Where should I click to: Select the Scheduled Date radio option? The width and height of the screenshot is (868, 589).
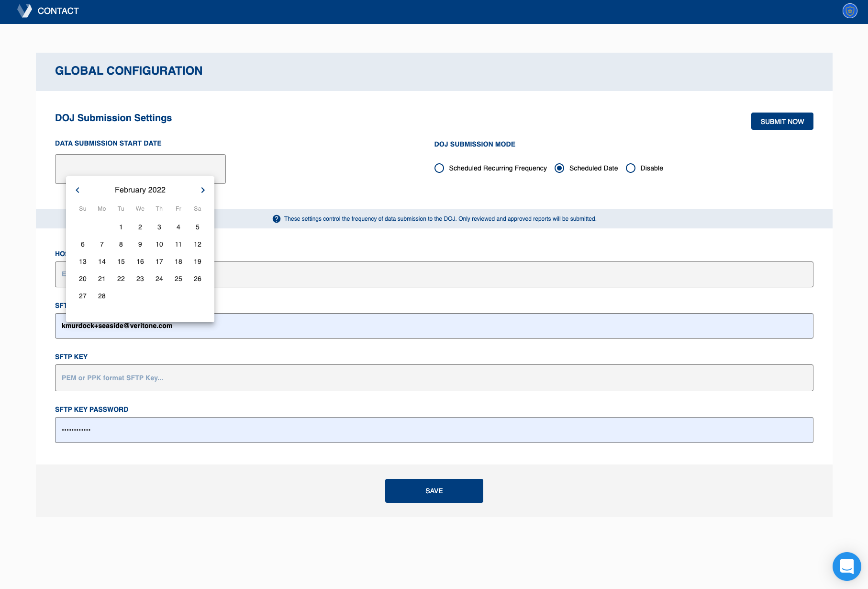[559, 168]
